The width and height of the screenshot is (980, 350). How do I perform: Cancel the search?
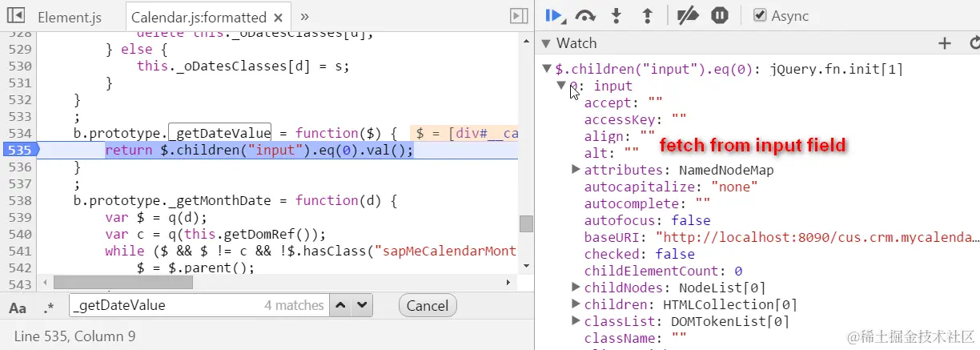coord(427,305)
